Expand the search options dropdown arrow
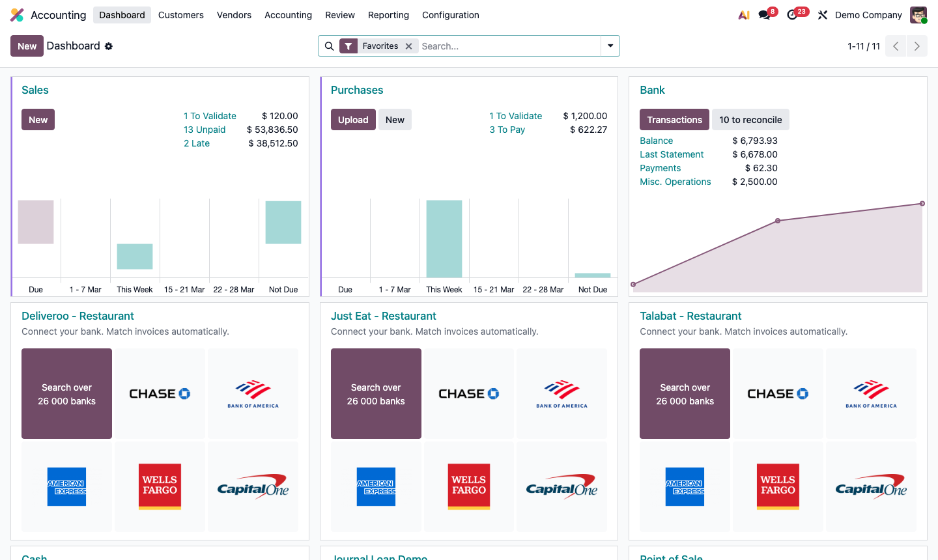938x560 pixels. [x=610, y=46]
